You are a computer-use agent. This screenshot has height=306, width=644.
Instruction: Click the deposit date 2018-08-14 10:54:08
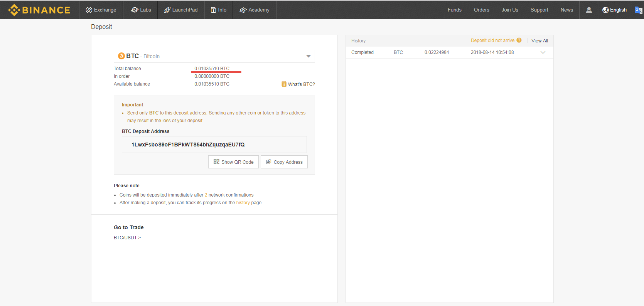pyautogui.click(x=492, y=52)
